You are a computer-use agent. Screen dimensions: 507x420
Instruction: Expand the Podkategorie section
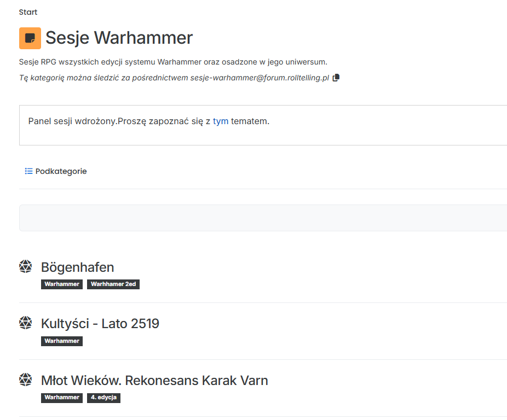pos(61,171)
